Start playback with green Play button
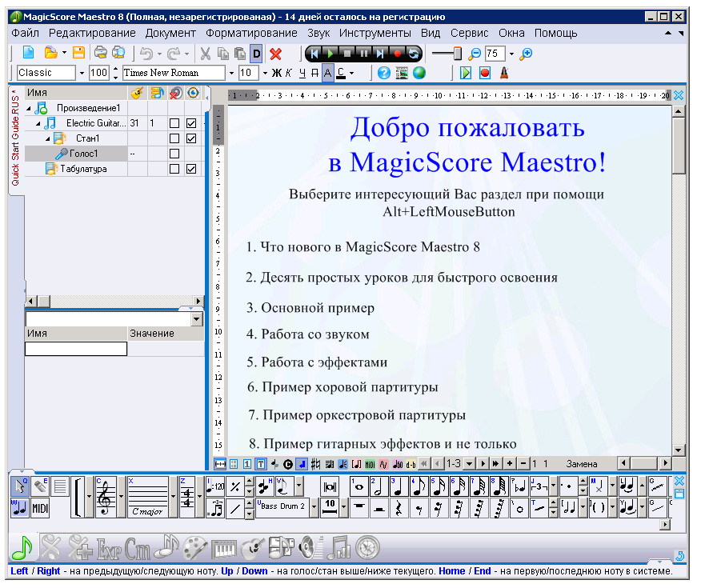This screenshot has height=588, width=709. [330, 54]
